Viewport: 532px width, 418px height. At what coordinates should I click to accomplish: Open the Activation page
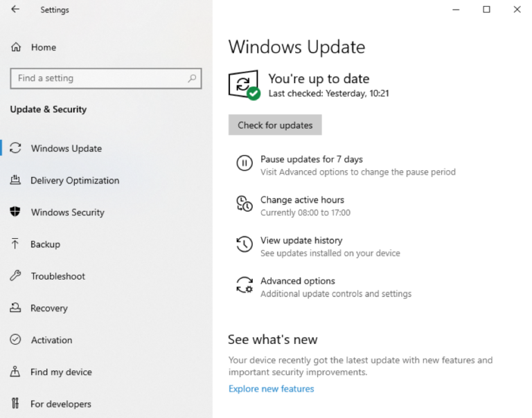51,340
